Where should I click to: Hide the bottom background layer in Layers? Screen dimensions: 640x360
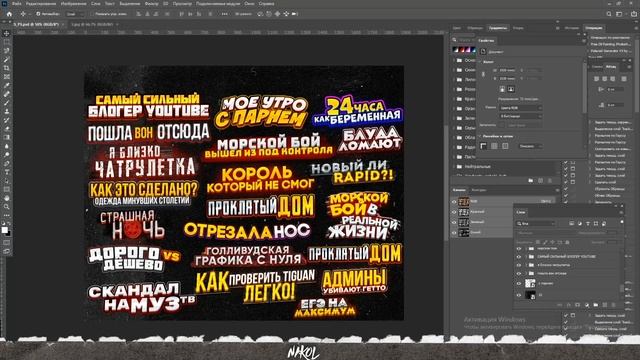point(519,295)
